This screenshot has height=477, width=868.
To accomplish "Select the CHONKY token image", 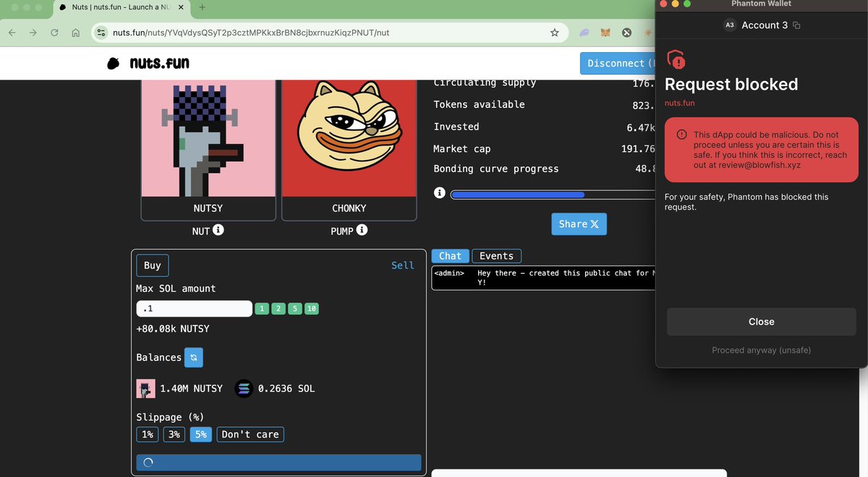I will (x=349, y=138).
